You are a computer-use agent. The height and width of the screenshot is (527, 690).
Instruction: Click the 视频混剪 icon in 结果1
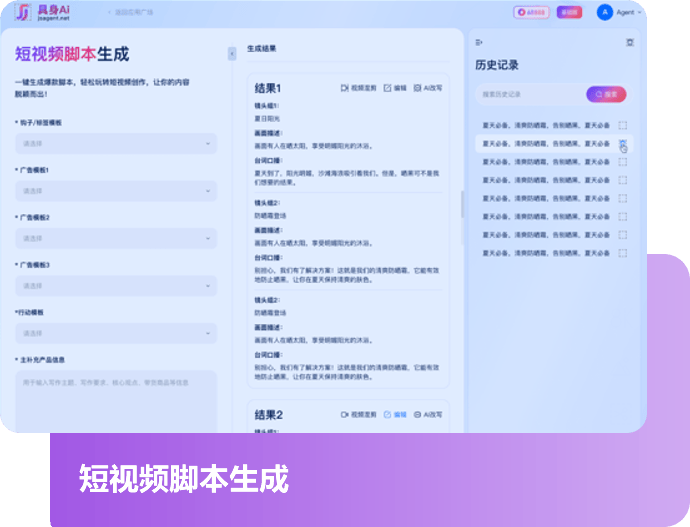pyautogui.click(x=345, y=88)
